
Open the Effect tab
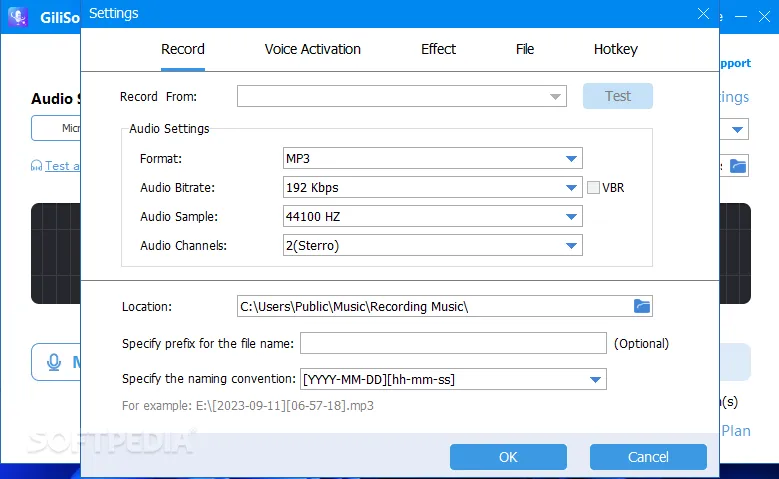tap(438, 49)
